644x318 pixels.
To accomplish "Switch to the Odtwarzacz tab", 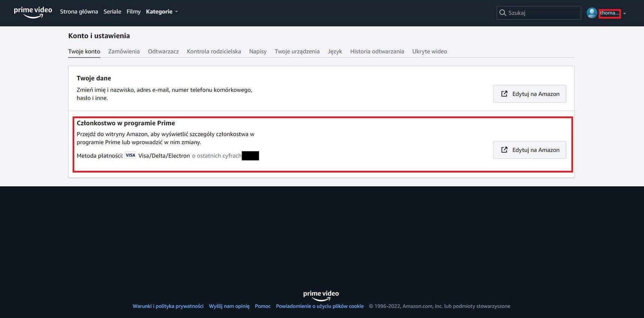I will click(x=163, y=51).
